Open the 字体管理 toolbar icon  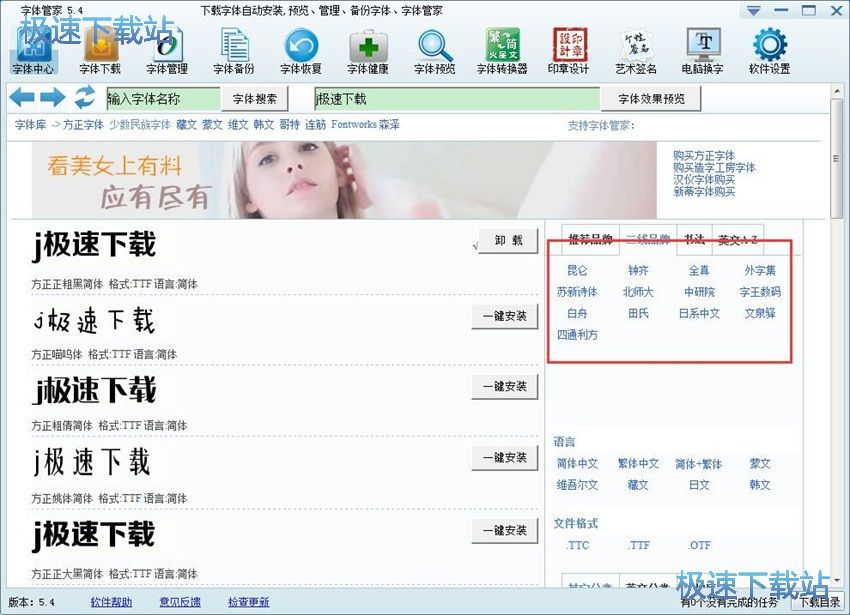(167, 52)
